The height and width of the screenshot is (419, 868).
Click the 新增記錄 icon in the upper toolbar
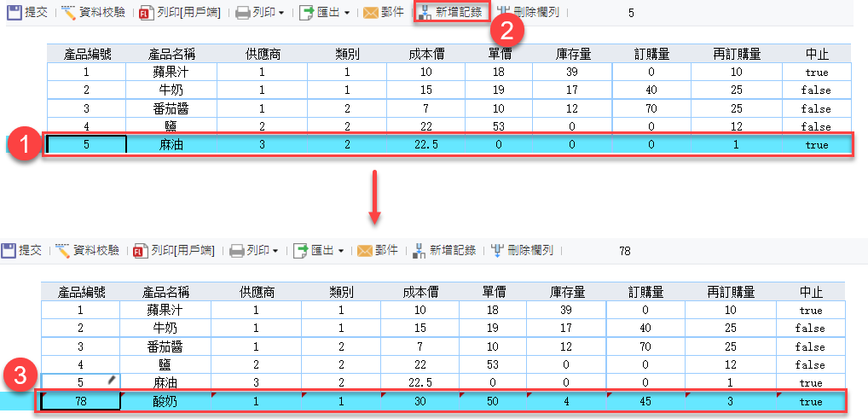point(424,12)
